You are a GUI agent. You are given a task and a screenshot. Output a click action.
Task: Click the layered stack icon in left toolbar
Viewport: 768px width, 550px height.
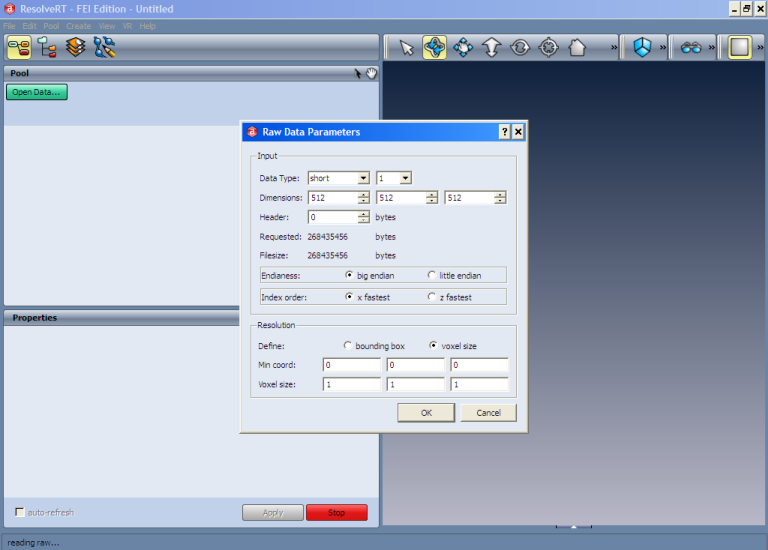tap(75, 47)
